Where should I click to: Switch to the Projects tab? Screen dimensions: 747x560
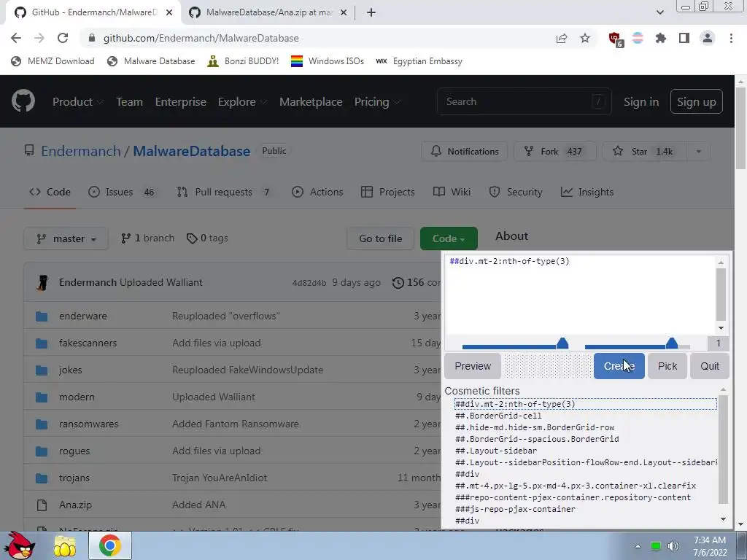pos(388,192)
